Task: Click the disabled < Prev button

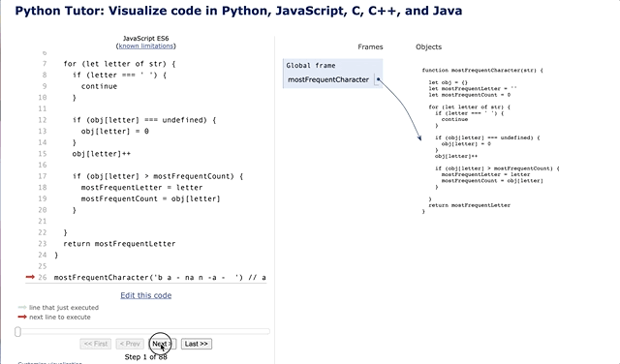Action: pyautogui.click(x=130, y=344)
